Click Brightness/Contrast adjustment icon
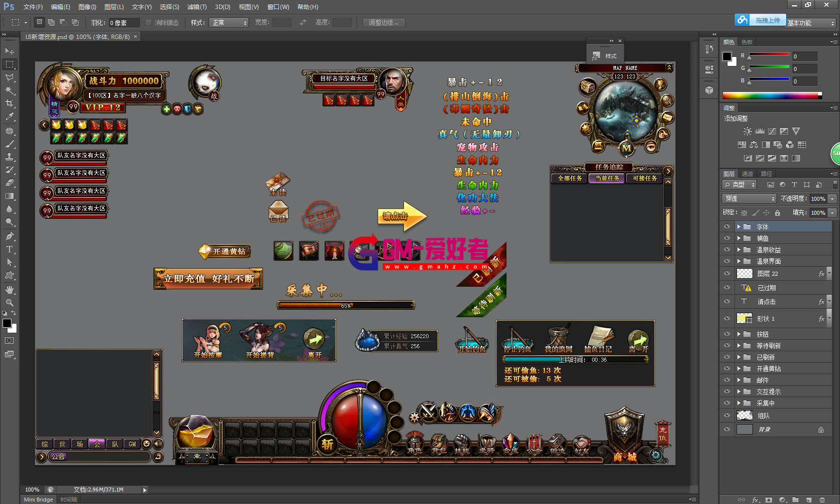 click(x=747, y=131)
